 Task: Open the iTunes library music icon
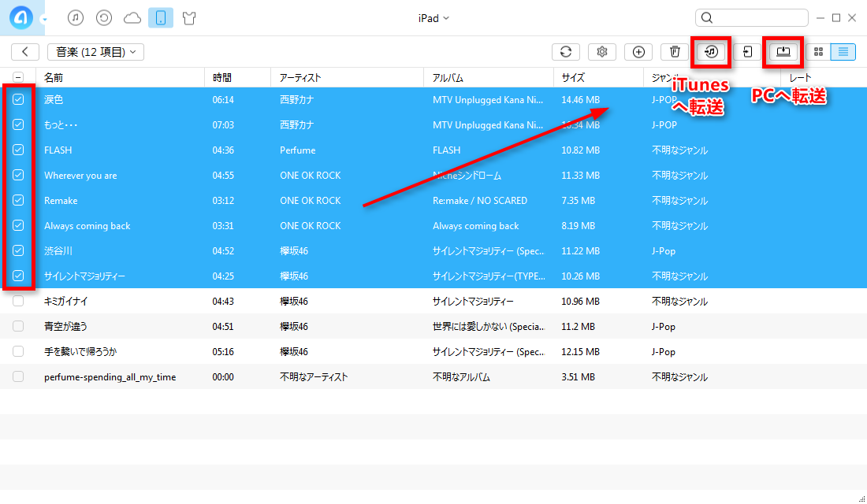click(x=76, y=18)
